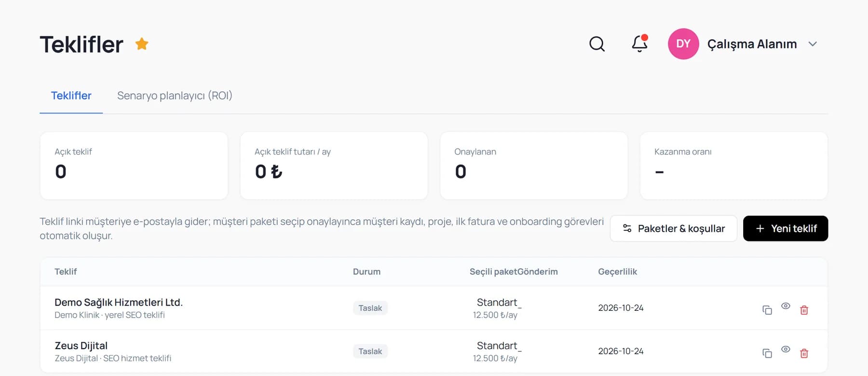The image size is (868, 376).
Task: Open the Senaryo planlayıcı (ROI) tab
Action: pos(175,96)
